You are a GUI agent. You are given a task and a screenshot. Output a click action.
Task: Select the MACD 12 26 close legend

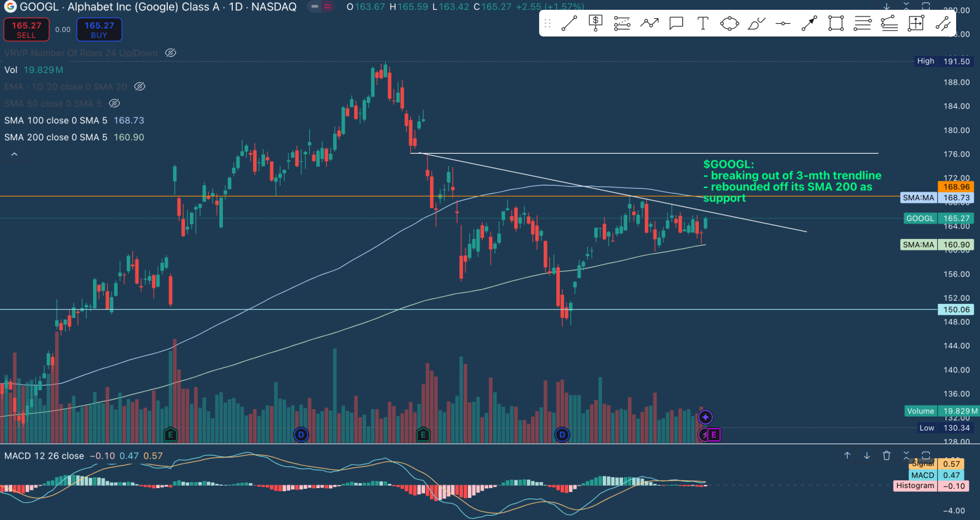(x=83, y=456)
